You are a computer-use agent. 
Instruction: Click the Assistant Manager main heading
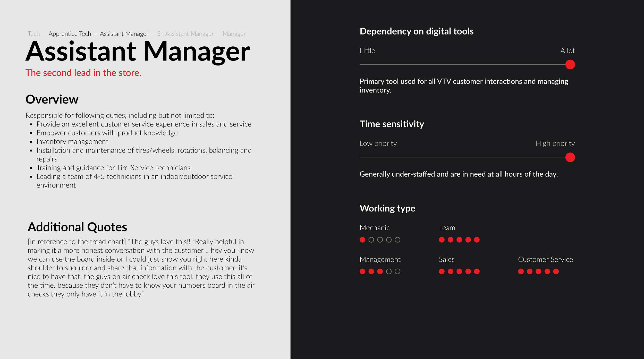[x=138, y=52]
